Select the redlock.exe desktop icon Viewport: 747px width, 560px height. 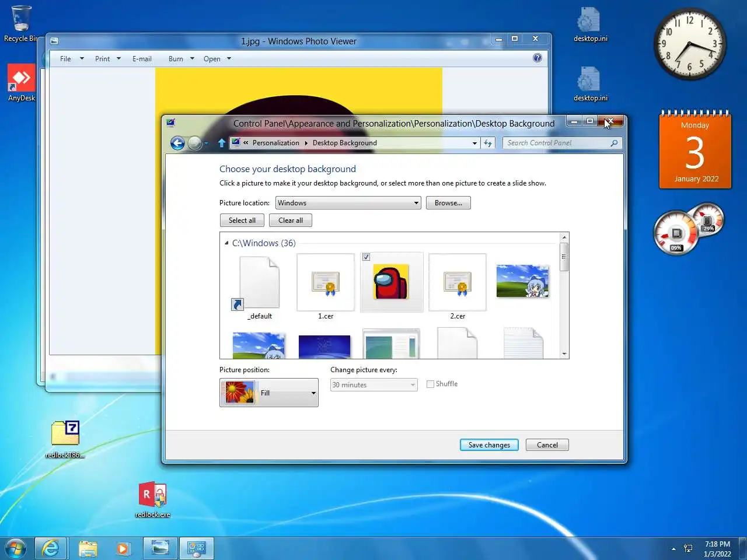152,500
